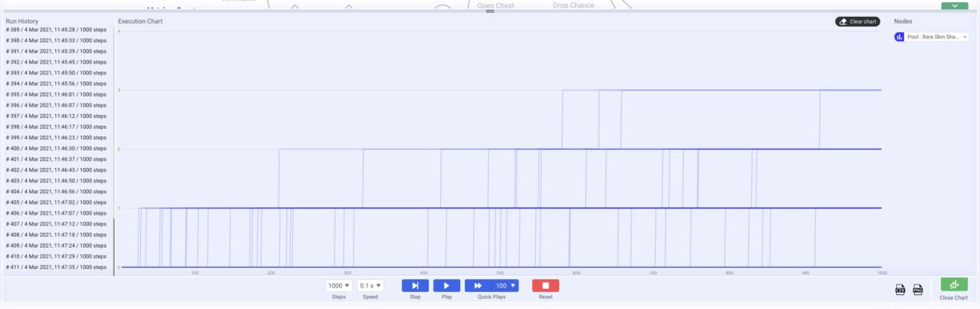Viewport: 980px width, 309px height.
Task: Open the Speed 0.1 s dropdown
Action: tap(371, 285)
